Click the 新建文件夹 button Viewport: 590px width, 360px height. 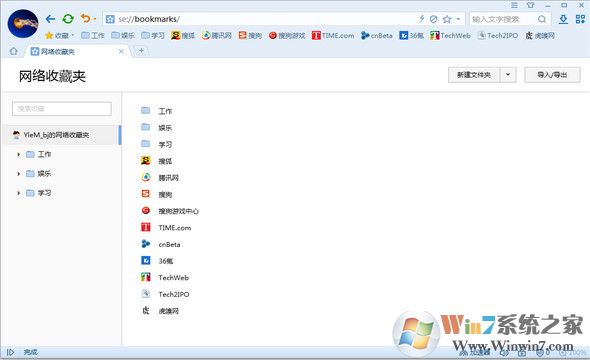[x=473, y=75]
